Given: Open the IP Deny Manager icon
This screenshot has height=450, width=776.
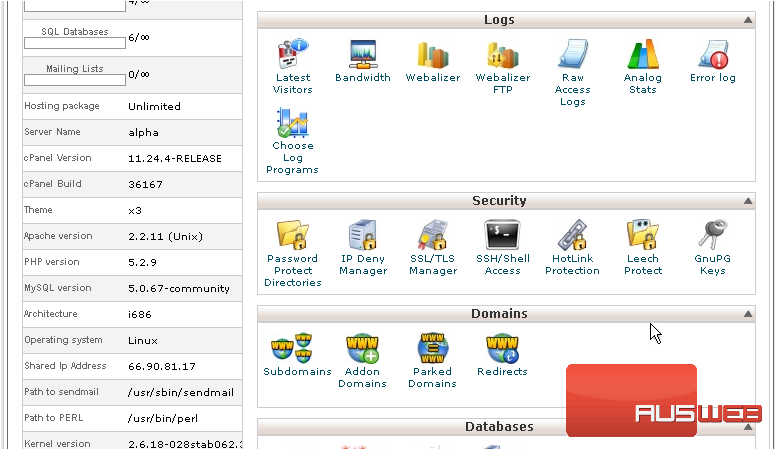Looking at the screenshot, I should (363, 235).
